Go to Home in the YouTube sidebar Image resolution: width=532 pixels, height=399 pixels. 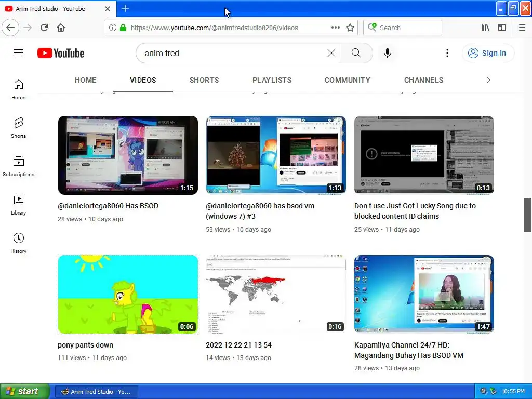18,89
